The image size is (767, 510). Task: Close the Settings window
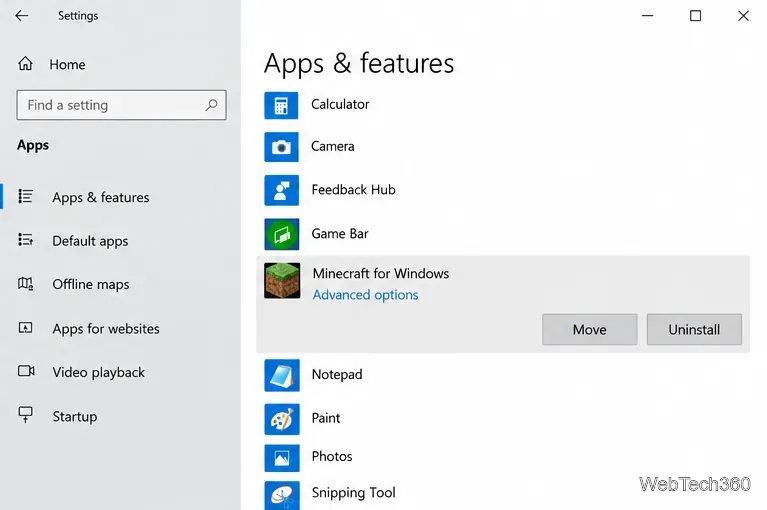click(743, 16)
